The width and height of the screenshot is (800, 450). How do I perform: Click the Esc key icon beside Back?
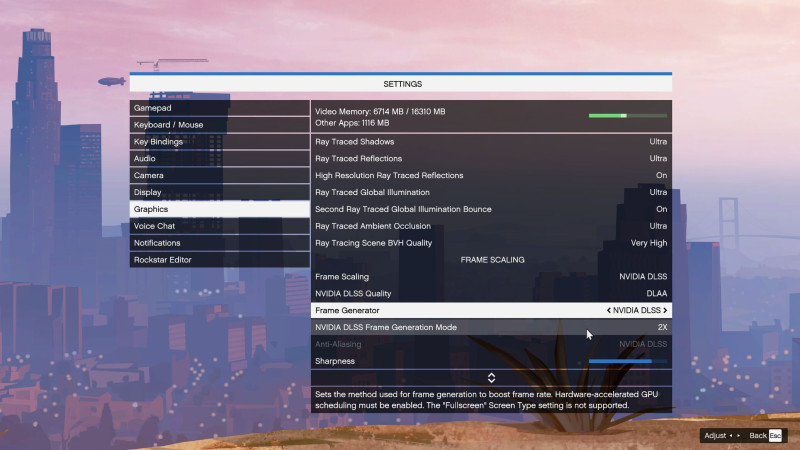coord(775,435)
